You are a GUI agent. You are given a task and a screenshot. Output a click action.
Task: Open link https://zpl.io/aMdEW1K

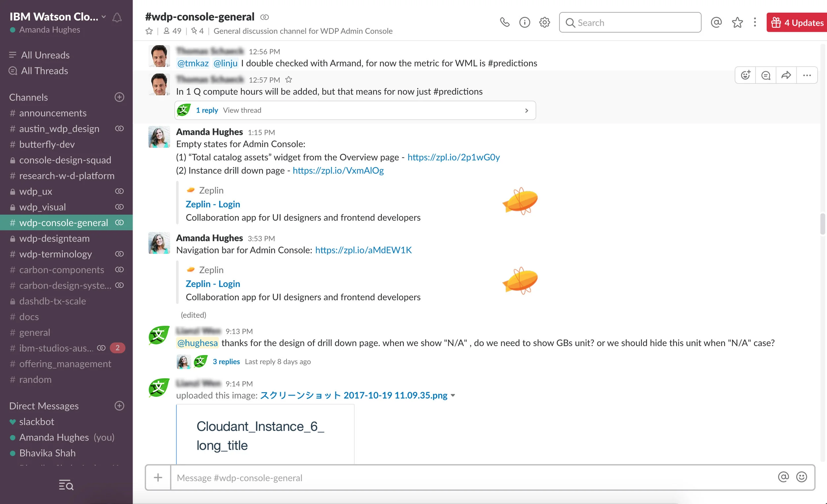(364, 250)
